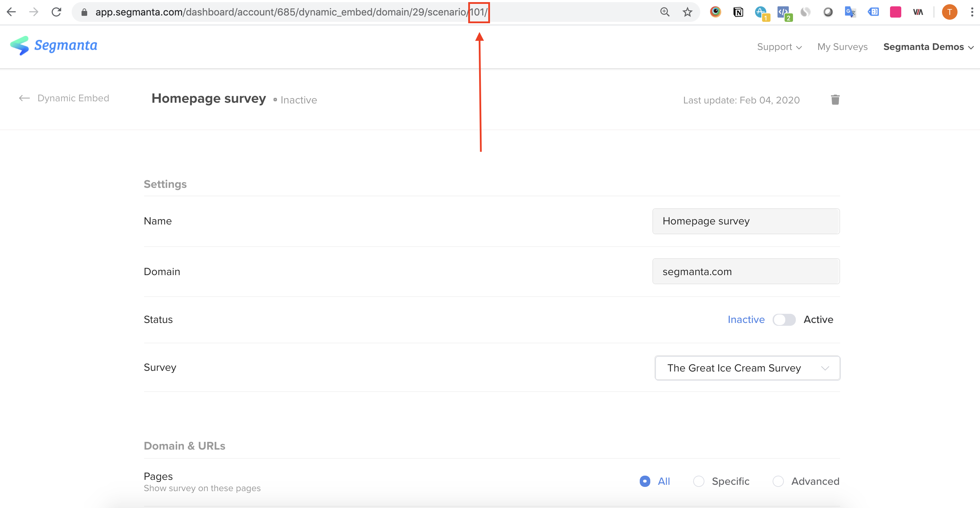Click the padlock site info icon
Image resolution: width=980 pixels, height=508 pixels.
tap(84, 12)
